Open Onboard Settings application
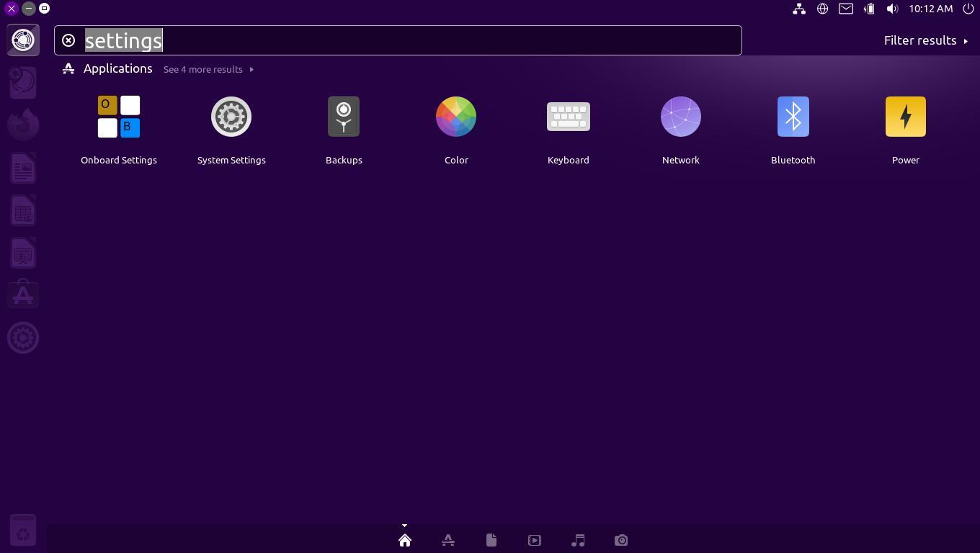Viewport: 980px width, 553px height. 119,117
